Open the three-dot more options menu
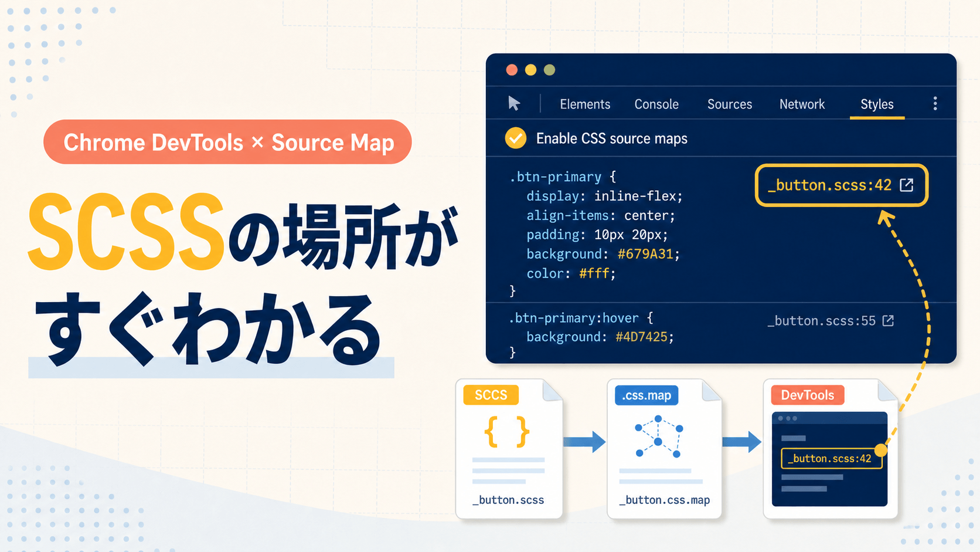This screenshot has width=980, height=552. 935,104
